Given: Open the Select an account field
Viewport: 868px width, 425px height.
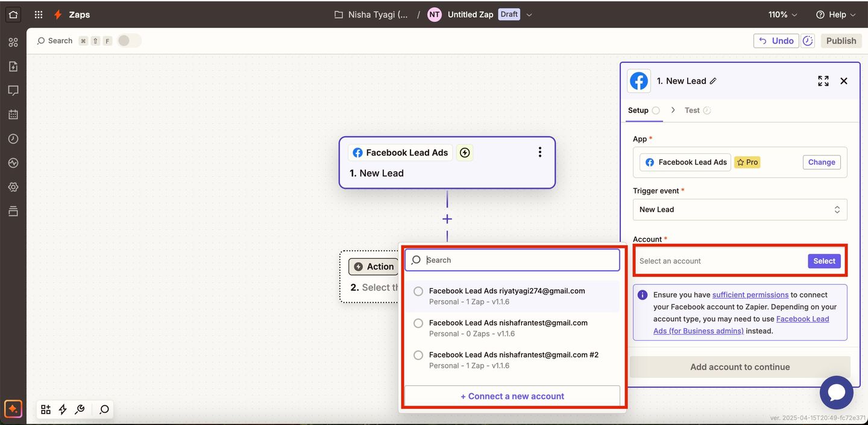Looking at the screenshot, I should 740,261.
